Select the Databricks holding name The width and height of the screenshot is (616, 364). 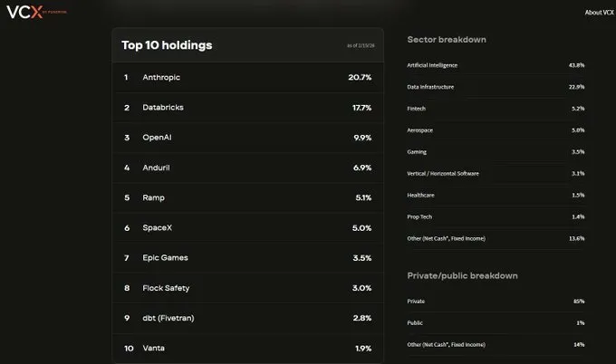[163, 107]
